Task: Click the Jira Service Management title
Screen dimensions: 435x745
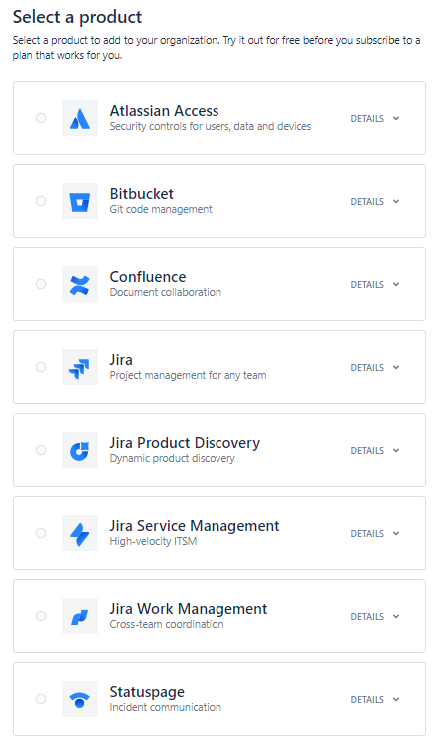Action: tap(194, 525)
